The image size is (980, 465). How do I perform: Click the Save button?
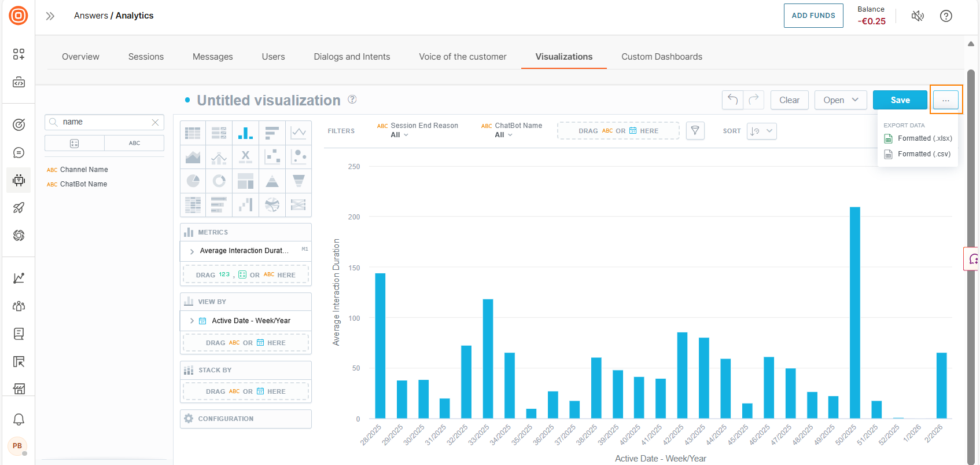[900, 100]
